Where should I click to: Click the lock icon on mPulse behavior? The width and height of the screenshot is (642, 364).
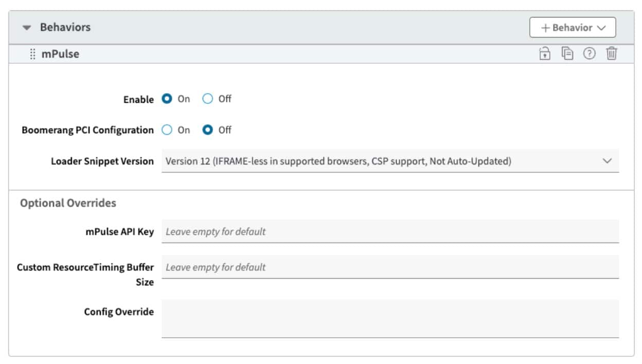(x=544, y=53)
